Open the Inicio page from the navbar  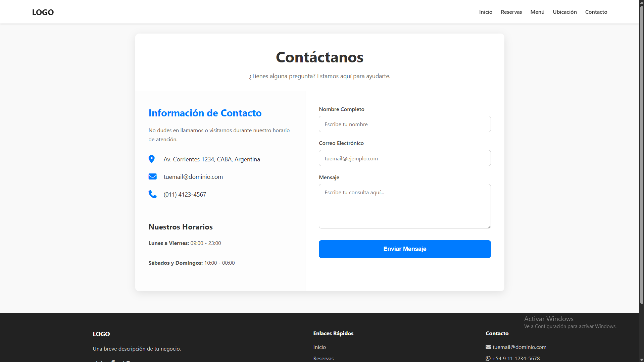pos(486,12)
